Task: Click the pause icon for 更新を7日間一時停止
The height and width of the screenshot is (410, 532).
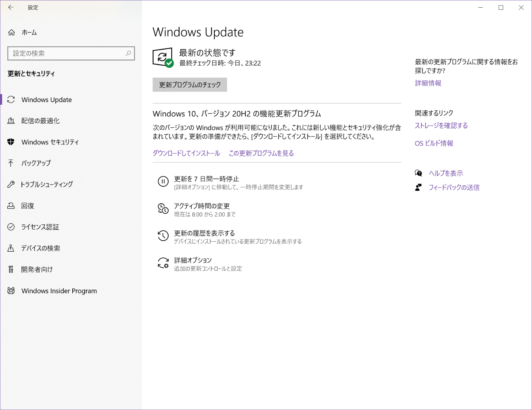Action: (x=163, y=181)
